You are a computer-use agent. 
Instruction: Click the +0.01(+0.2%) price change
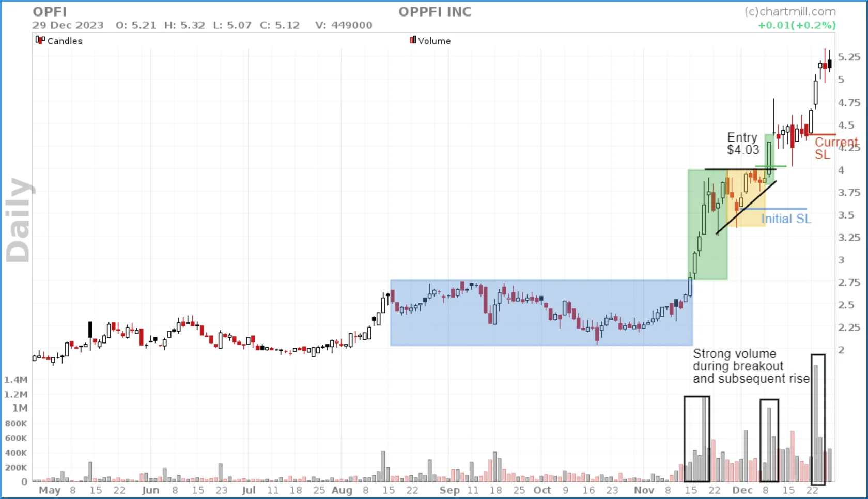click(797, 25)
